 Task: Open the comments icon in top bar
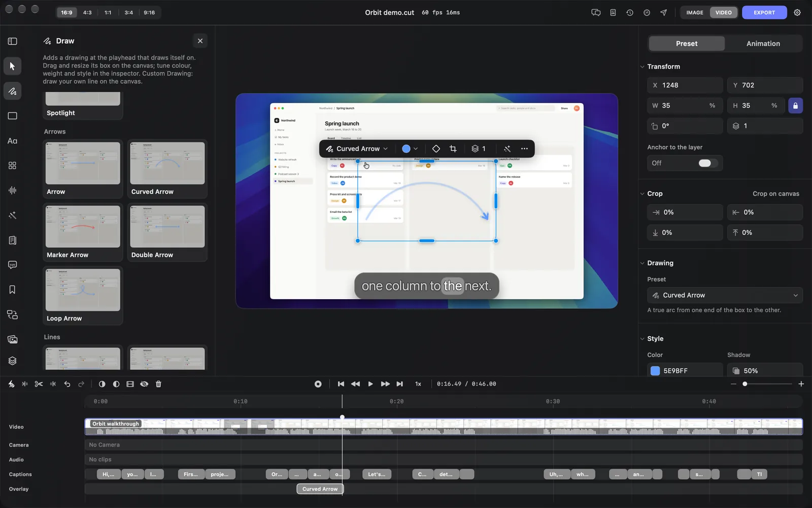(596, 13)
